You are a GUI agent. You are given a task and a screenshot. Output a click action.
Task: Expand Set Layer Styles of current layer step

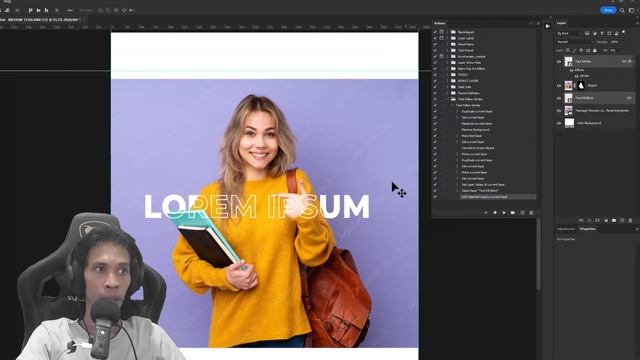coord(457,184)
